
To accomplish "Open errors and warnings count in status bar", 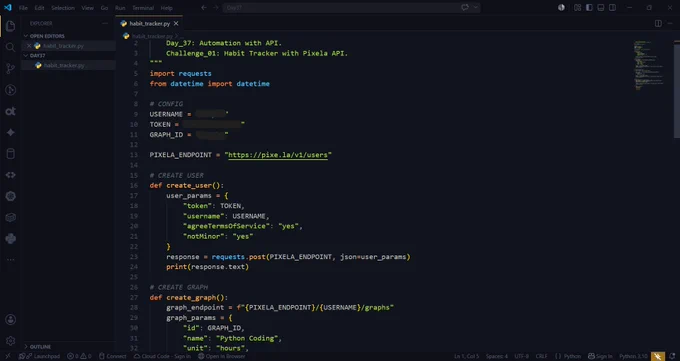I will 79,356.
